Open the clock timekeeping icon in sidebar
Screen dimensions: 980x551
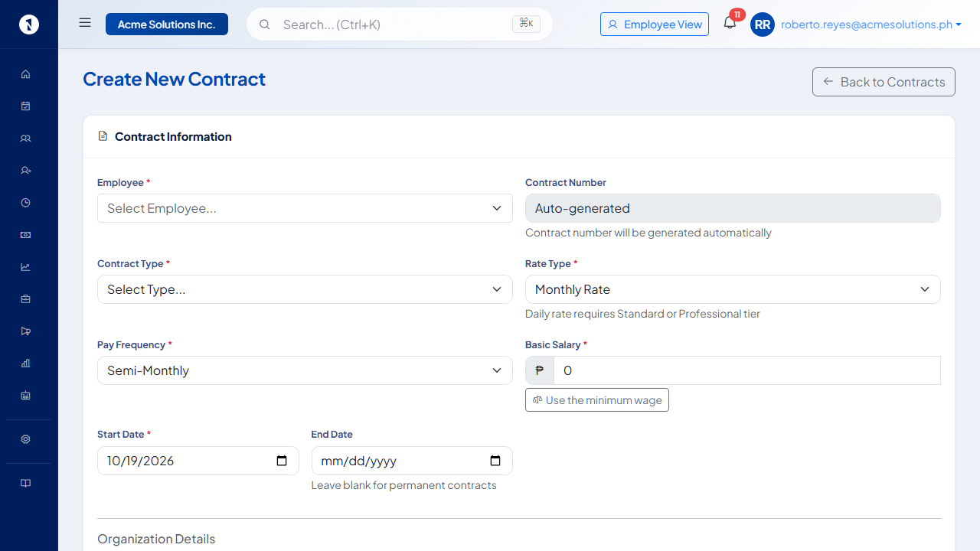(x=25, y=203)
